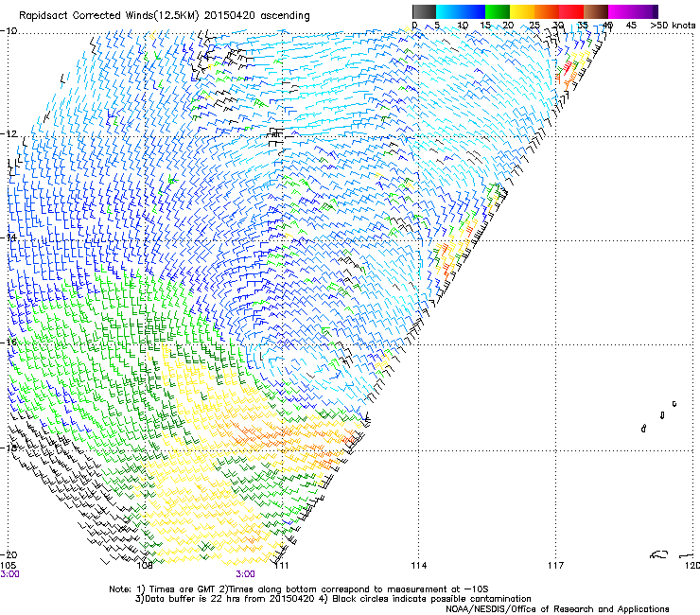Click the '45' legend scale label
This screenshot has width=700, height=615.
[631, 26]
